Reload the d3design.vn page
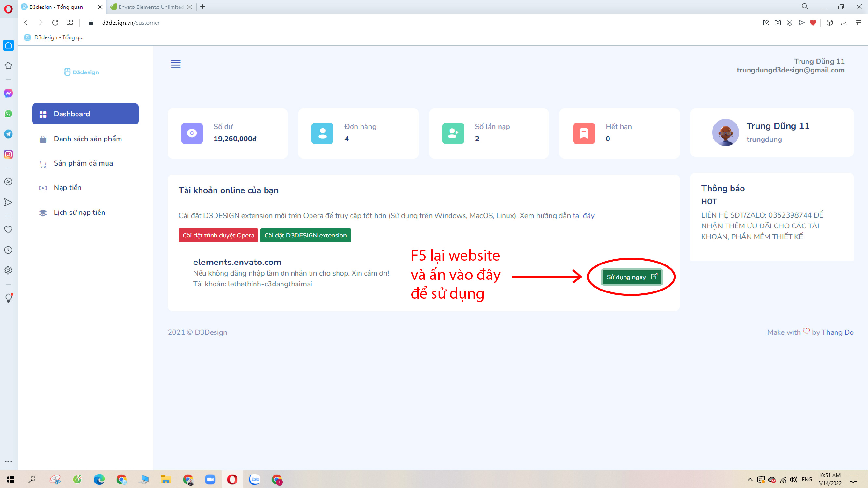 point(55,22)
